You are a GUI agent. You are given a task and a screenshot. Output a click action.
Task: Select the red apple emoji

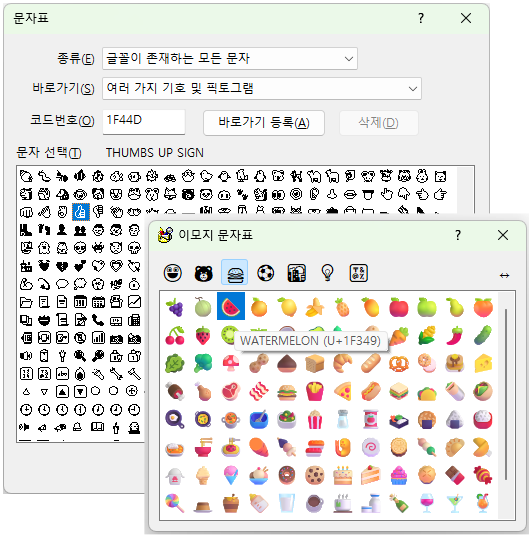pyautogui.click(x=399, y=306)
